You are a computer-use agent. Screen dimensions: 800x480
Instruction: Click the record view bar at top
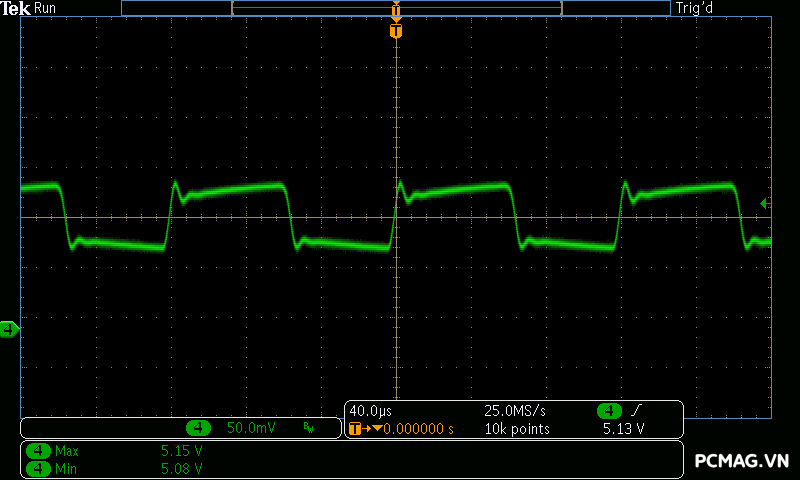(x=396, y=8)
